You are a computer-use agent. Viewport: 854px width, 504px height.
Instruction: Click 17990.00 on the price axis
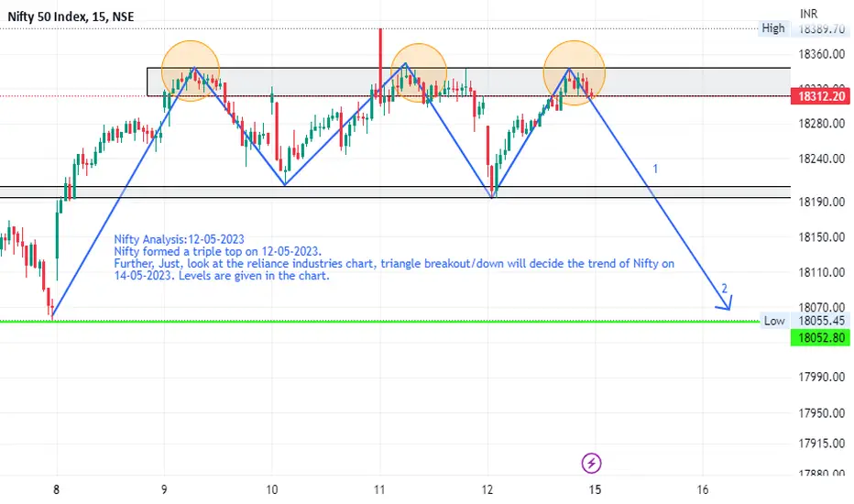pyautogui.click(x=821, y=377)
